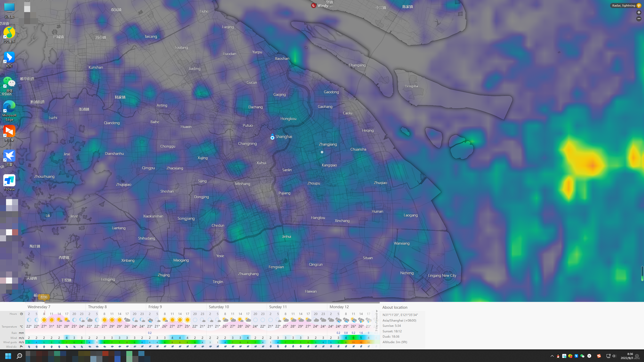The height and width of the screenshot is (362, 644).
Task: Zoom in the map with plus button
Action: point(639,12)
